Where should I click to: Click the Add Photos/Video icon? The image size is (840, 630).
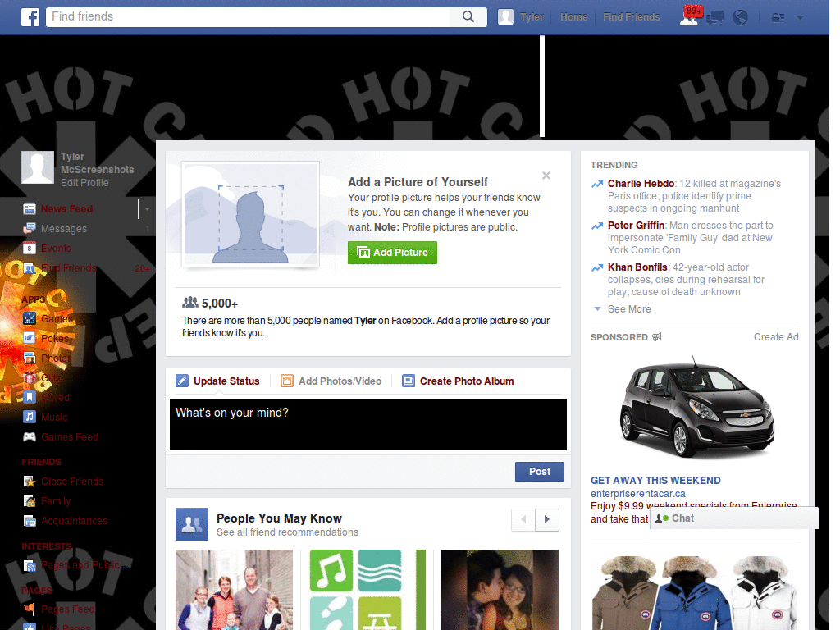pos(287,381)
